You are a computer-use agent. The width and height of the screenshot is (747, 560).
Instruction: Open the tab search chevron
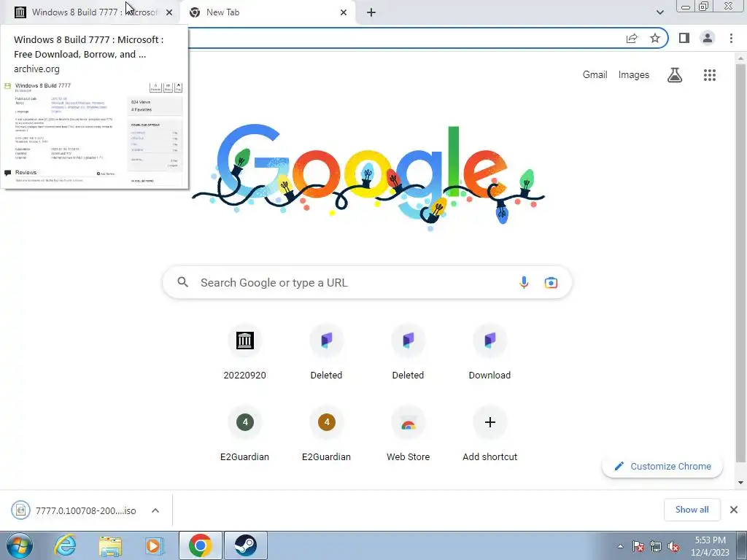tap(659, 12)
